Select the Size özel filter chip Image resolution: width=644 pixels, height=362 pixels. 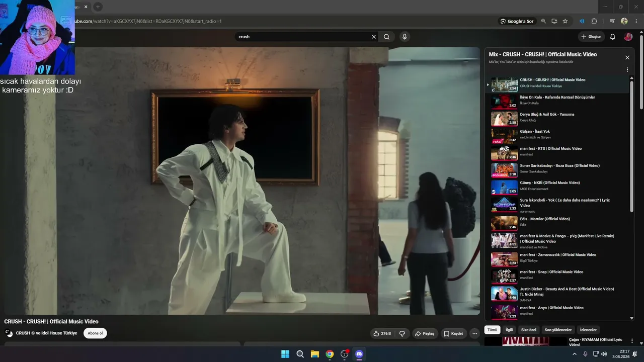(x=529, y=330)
